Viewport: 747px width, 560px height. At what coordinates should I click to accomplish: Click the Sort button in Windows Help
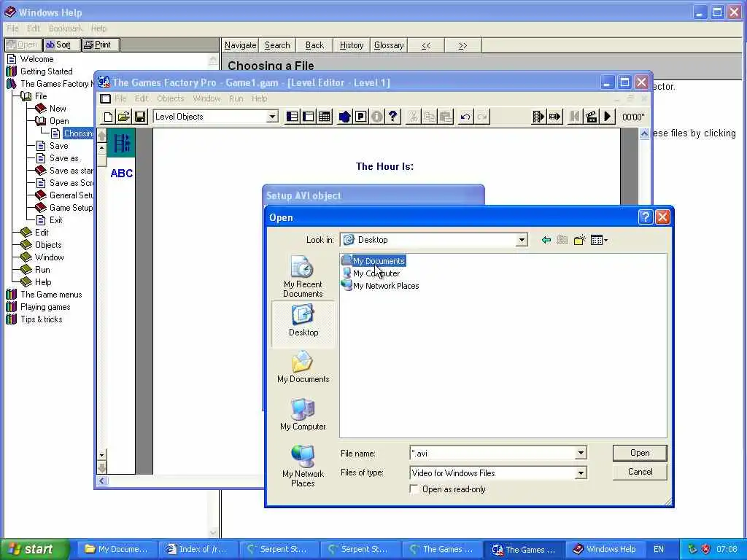point(62,44)
